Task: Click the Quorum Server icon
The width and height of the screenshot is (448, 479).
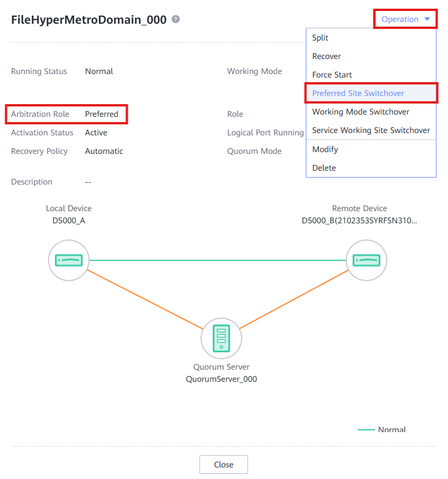Action: click(x=221, y=338)
